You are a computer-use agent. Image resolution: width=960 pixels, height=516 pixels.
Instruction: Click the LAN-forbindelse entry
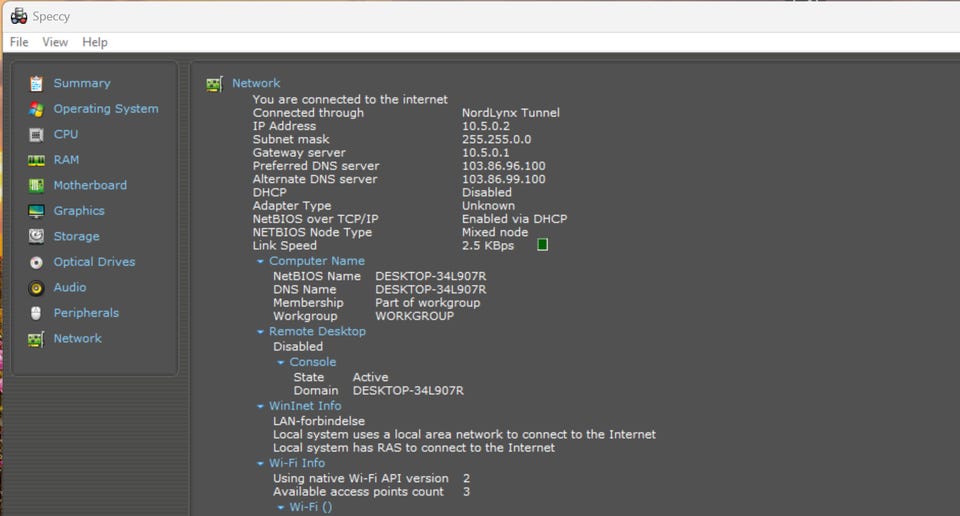319,421
